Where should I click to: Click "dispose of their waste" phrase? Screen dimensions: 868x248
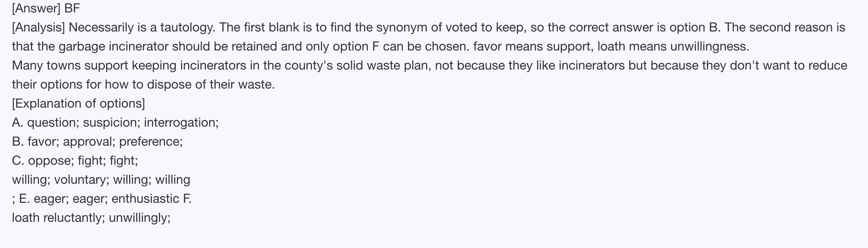point(211,84)
